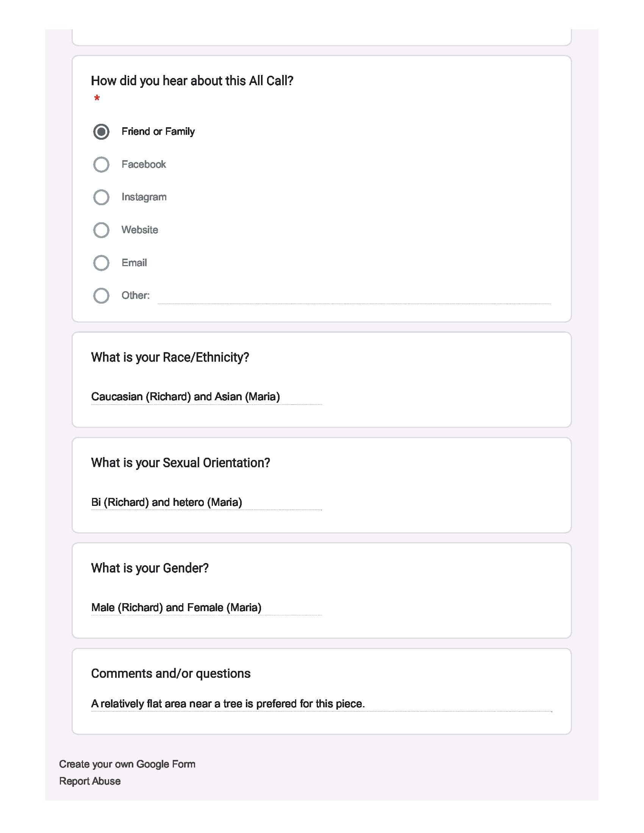644x833 pixels.
Task: Select the Friend or Family radio button
Action: (101, 132)
